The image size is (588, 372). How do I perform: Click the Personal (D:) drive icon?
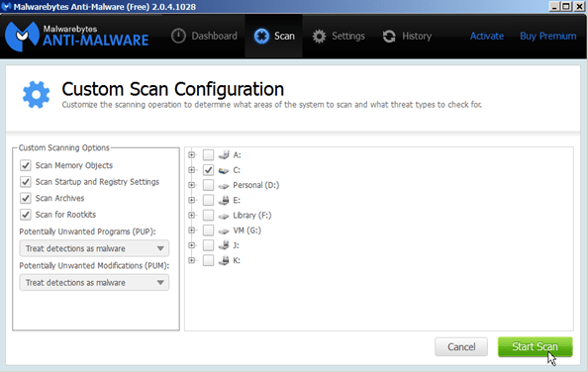(x=224, y=185)
